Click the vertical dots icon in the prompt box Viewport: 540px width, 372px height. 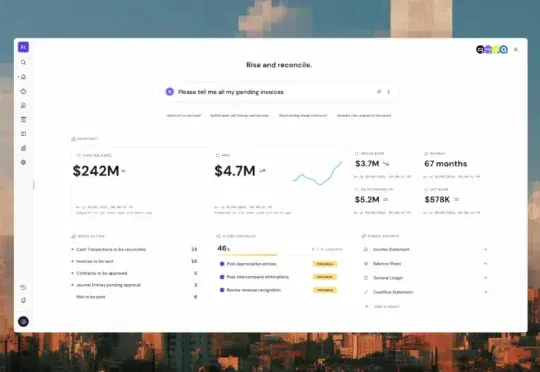[389, 92]
